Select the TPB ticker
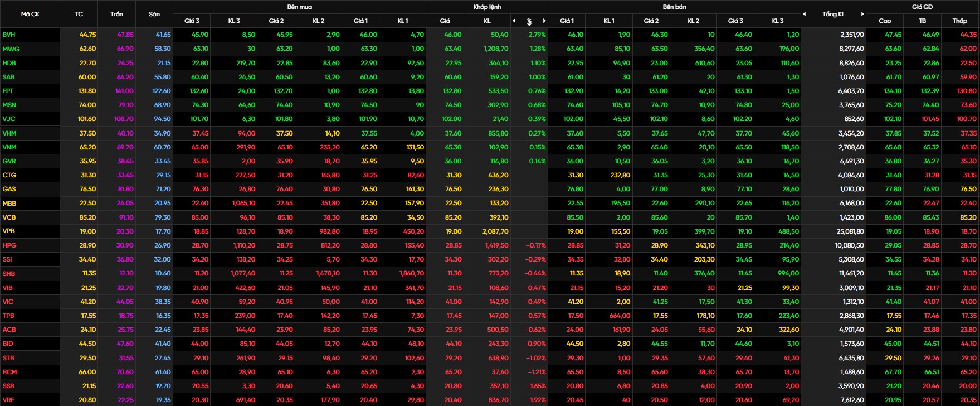Image resolution: width=980 pixels, height=406 pixels. (8, 316)
